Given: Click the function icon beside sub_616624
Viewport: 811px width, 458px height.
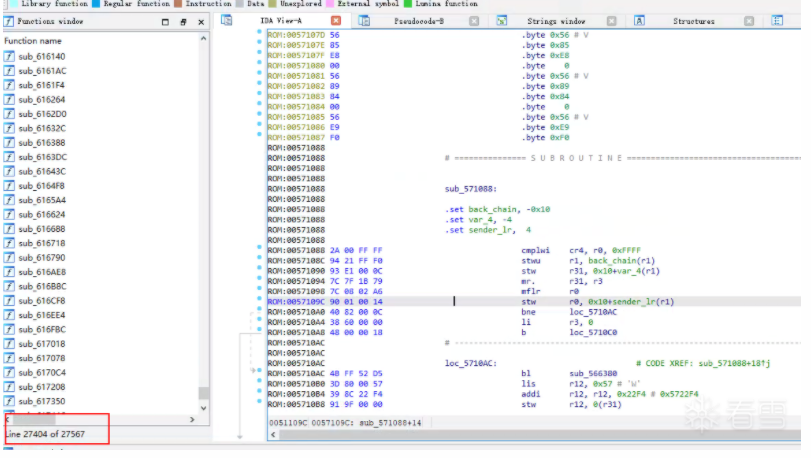Looking at the screenshot, I should pyautogui.click(x=9, y=215).
